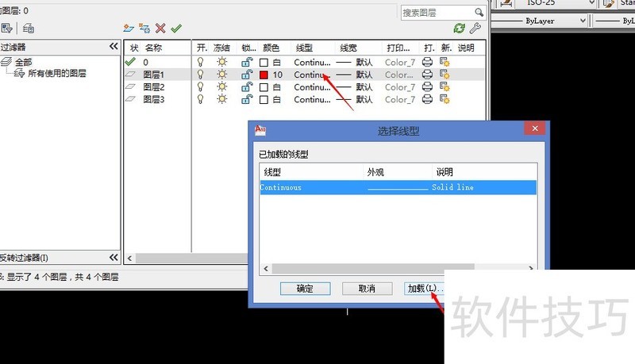
Task: Click the 外观 column header in dialog
Action: pyautogui.click(x=375, y=172)
